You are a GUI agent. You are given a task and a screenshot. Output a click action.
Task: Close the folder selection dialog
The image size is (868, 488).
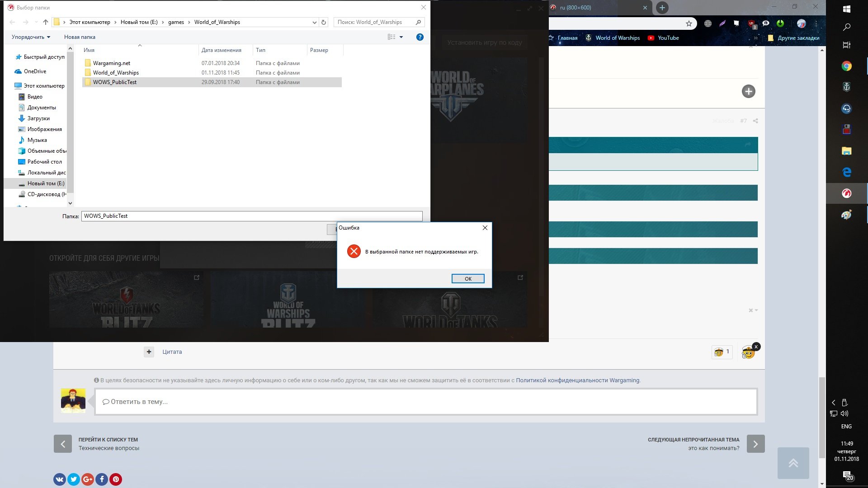click(423, 7)
